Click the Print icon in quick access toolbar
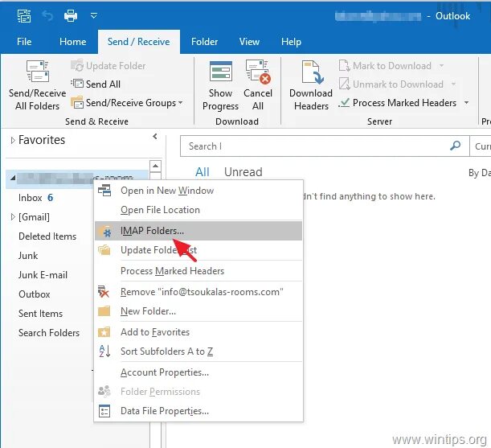Screen dimensions: 491x448 (x=71, y=15)
